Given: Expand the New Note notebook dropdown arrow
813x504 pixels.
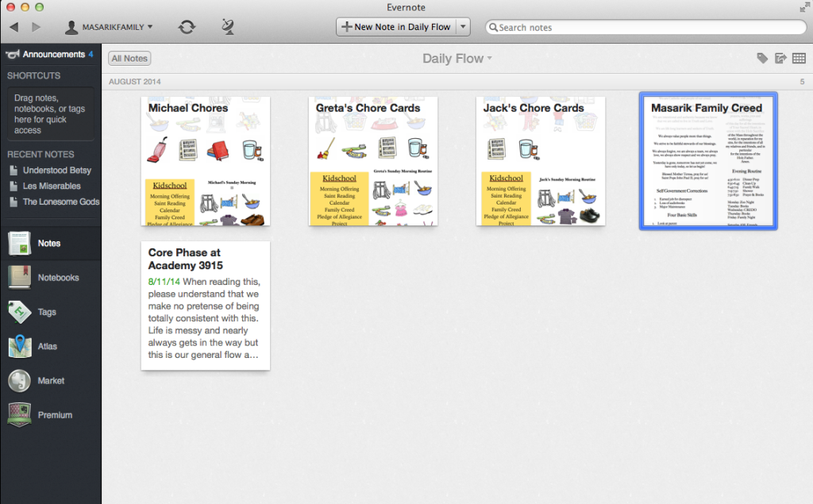Looking at the screenshot, I should pos(463,27).
